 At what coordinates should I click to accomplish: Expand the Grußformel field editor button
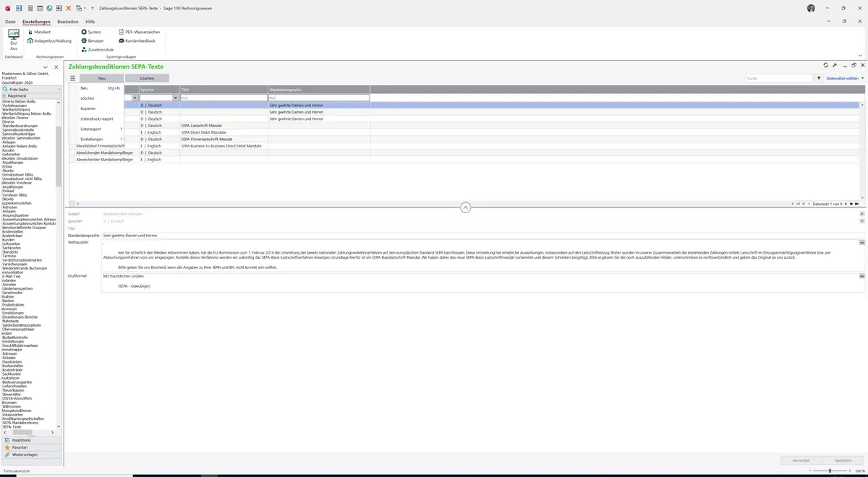tap(862, 276)
